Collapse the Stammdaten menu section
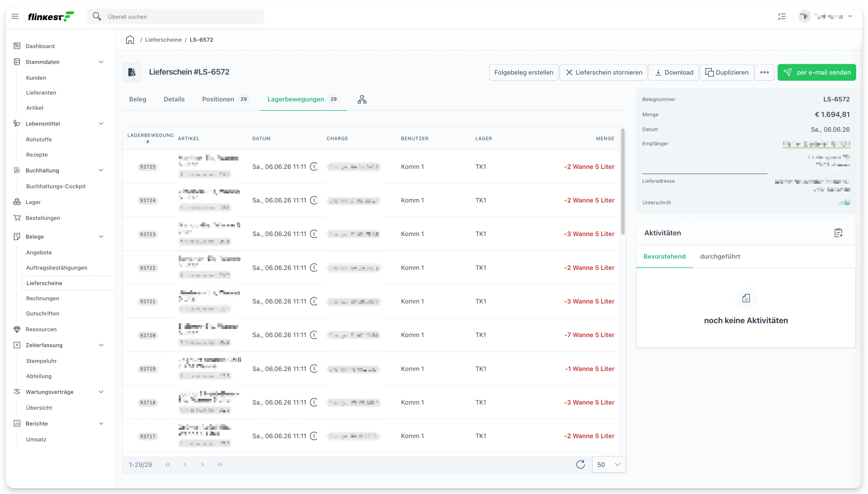The image size is (868, 494). (101, 62)
